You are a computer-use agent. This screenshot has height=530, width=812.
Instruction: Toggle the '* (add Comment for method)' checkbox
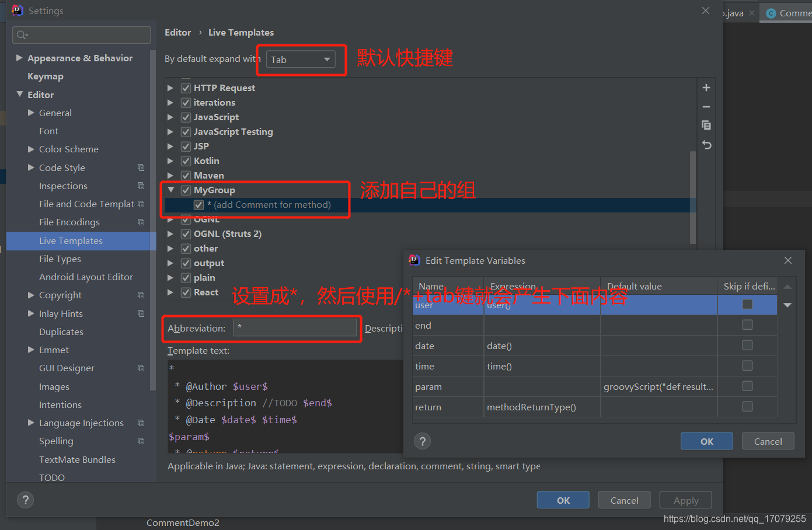198,204
